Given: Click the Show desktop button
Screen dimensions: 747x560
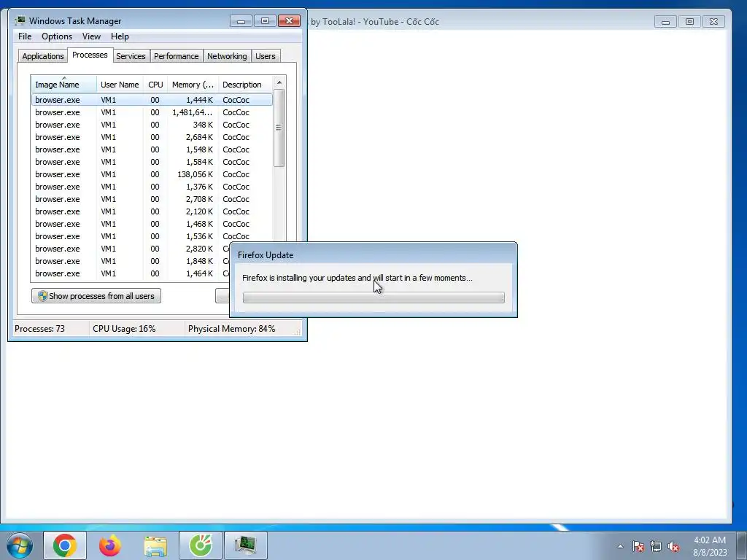Looking at the screenshot, I should coord(742,545).
